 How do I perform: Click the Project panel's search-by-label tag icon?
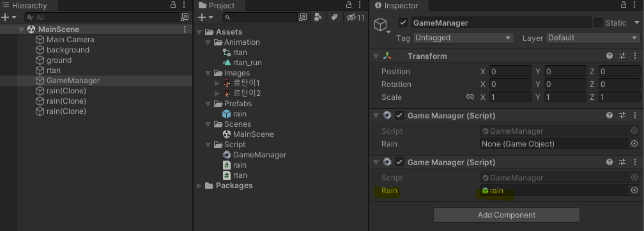(334, 17)
